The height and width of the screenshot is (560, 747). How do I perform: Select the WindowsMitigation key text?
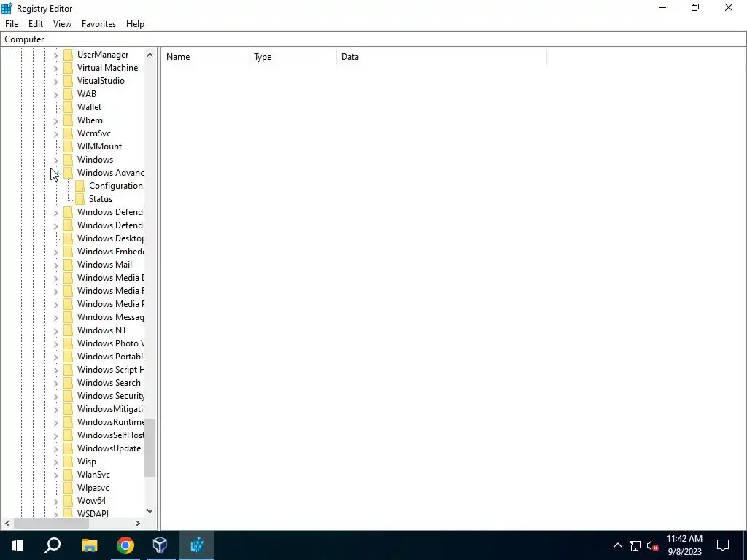click(x=110, y=408)
